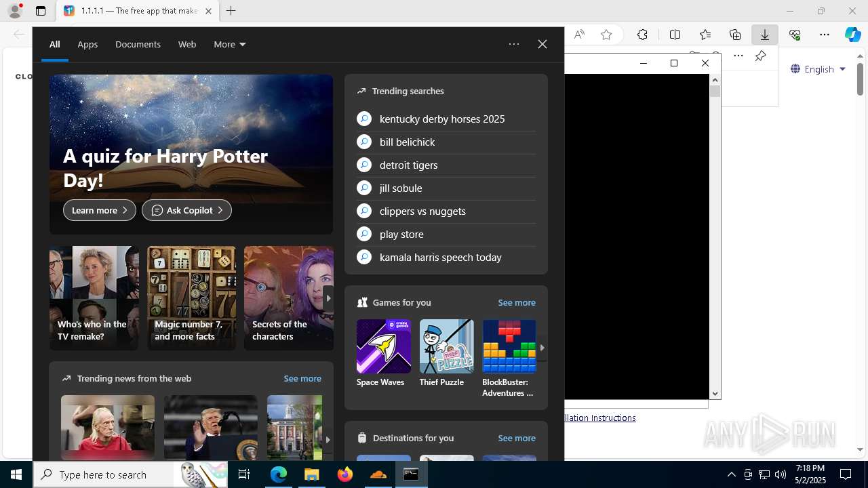Toggle Split screen icon in Edge
This screenshot has height=488, width=868.
pos(675,35)
